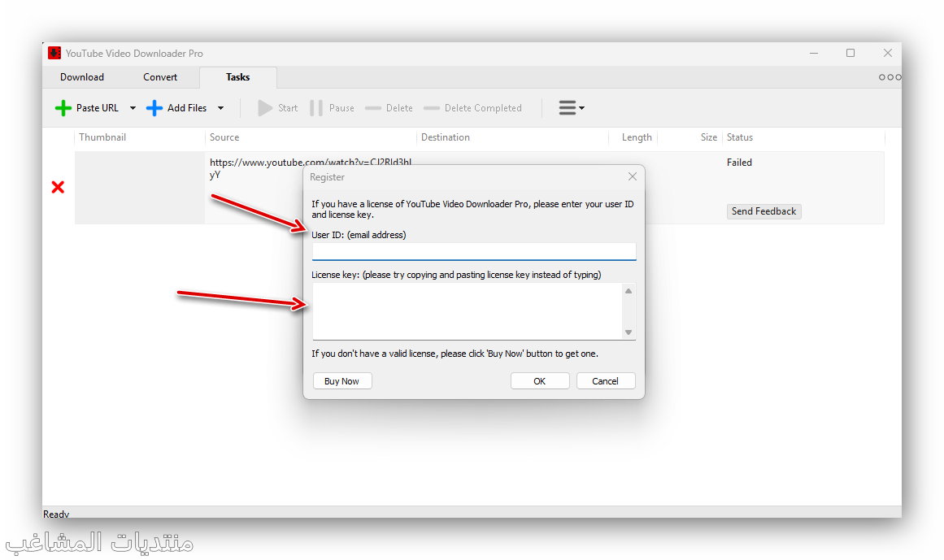Switch to the Download tab
This screenshot has height=560, width=944.
point(82,77)
